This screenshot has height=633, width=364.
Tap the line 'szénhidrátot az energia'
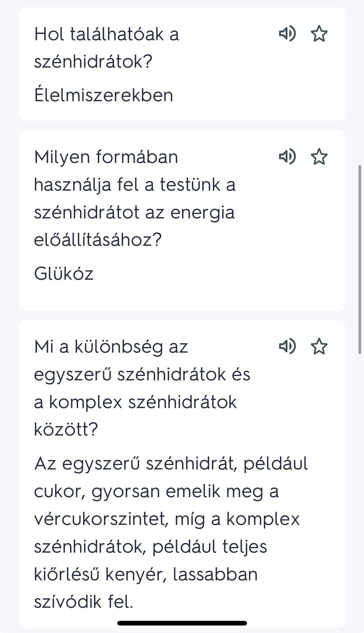(134, 212)
